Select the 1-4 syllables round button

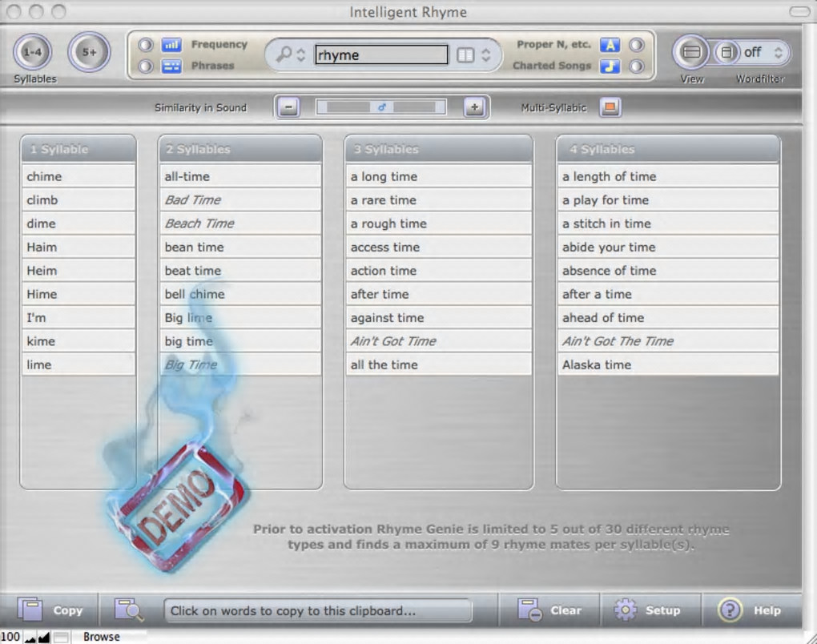pyautogui.click(x=32, y=52)
